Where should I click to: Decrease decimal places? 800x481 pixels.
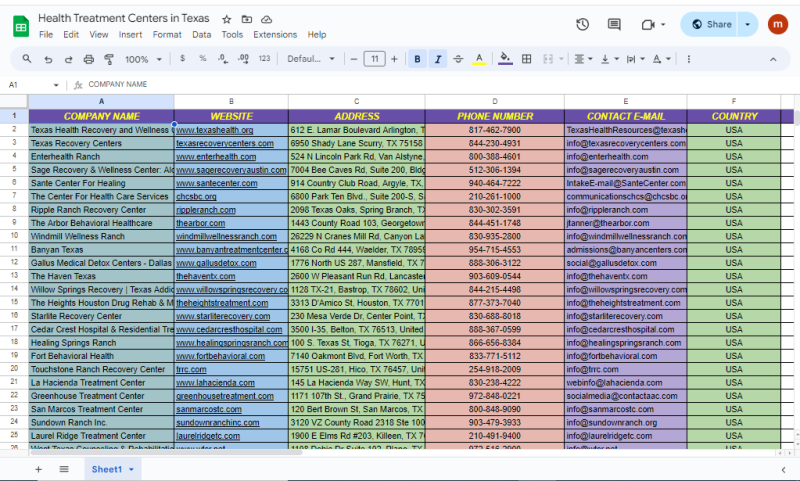pos(223,59)
